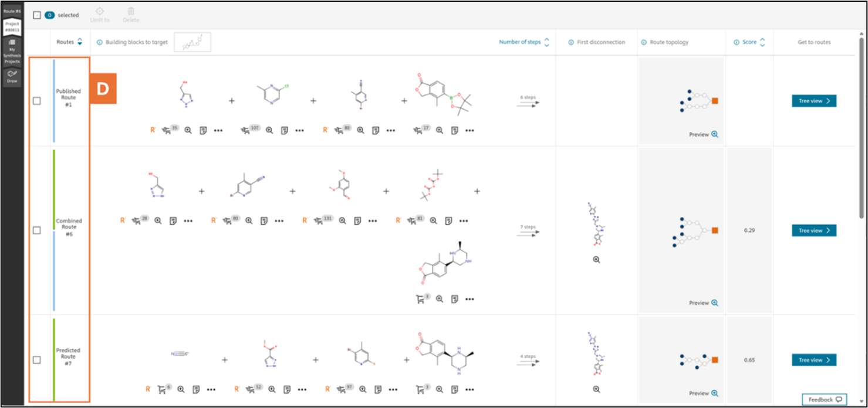
Task: Click the Feedback button
Action: click(x=825, y=399)
